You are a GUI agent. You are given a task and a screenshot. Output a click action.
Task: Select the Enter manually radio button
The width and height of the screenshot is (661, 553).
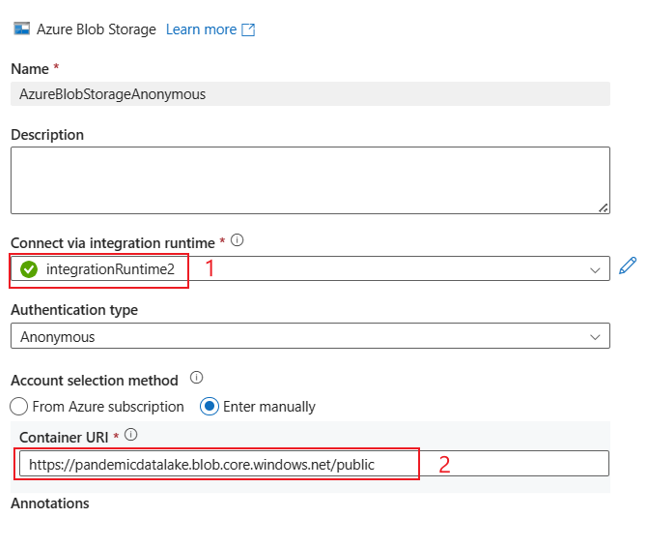209,407
